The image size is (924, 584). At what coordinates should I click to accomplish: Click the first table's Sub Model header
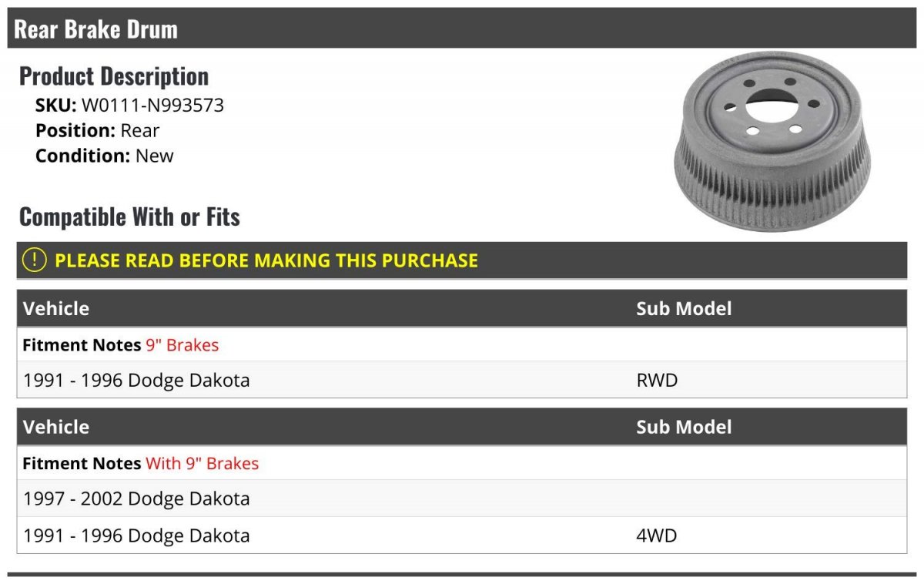[684, 309]
